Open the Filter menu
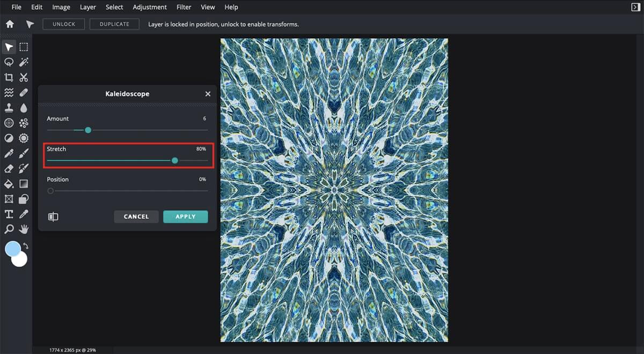Viewport: 644px width, 354px height. click(184, 7)
